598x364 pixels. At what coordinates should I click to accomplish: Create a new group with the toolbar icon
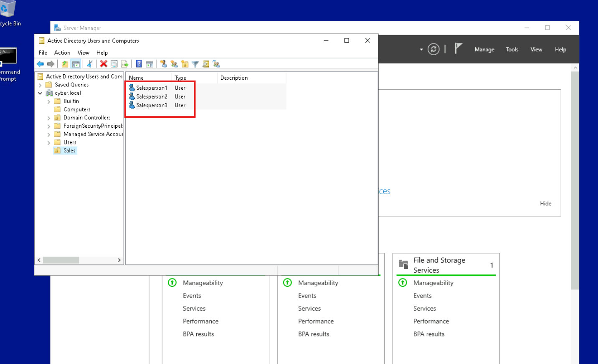tap(174, 64)
